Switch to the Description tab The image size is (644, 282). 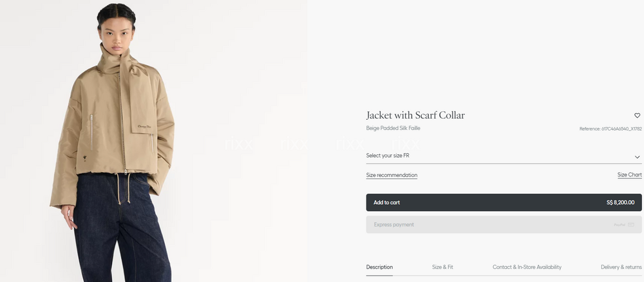(x=379, y=267)
